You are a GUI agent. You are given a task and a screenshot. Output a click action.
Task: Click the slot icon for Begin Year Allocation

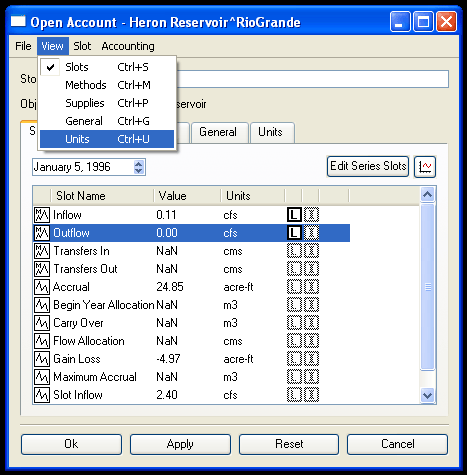(x=42, y=305)
